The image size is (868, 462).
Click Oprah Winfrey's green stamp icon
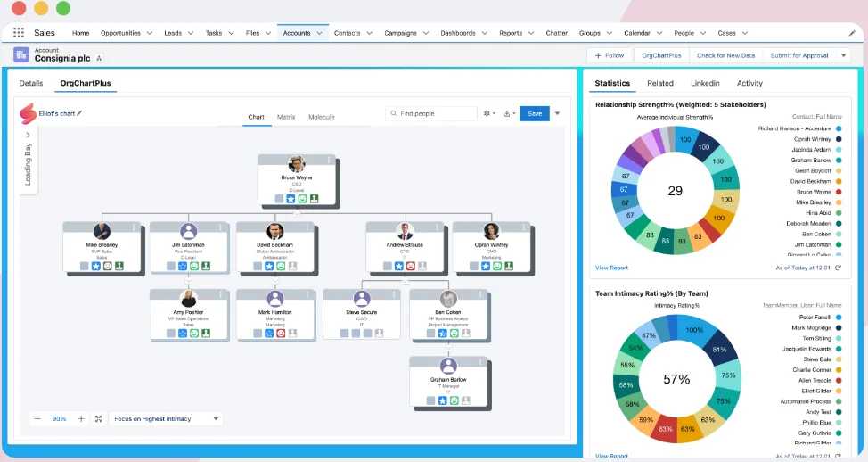(509, 266)
